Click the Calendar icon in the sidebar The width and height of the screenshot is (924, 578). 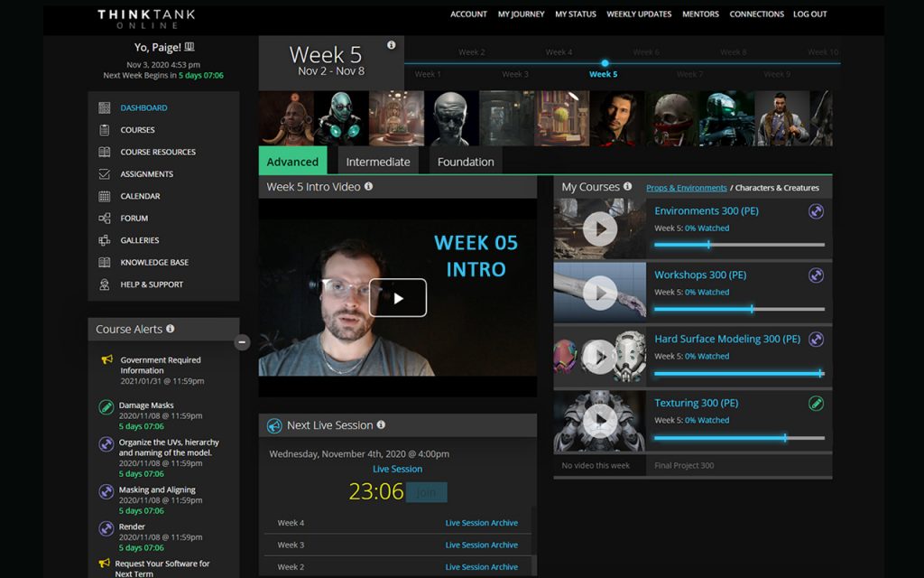pyautogui.click(x=105, y=196)
